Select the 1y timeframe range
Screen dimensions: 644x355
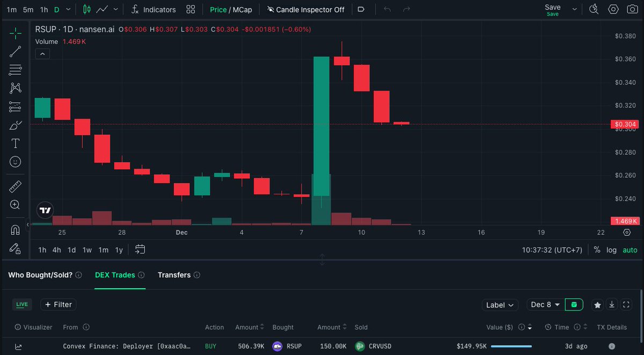pos(119,250)
